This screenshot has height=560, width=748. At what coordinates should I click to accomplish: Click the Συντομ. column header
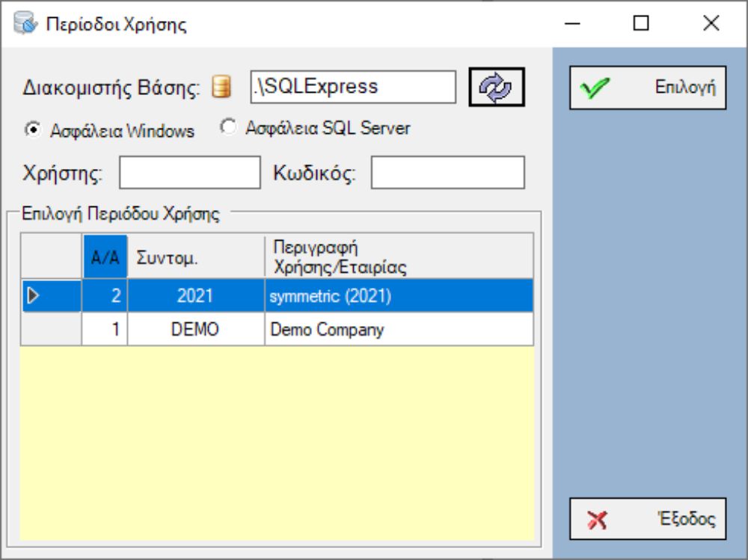point(195,256)
